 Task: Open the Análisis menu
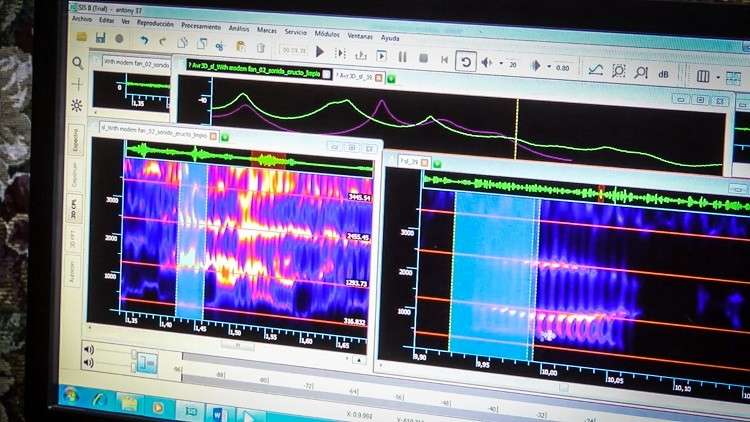click(x=239, y=29)
